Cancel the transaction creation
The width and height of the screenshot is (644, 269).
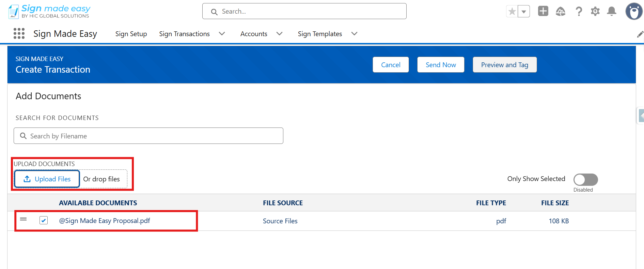pos(391,65)
